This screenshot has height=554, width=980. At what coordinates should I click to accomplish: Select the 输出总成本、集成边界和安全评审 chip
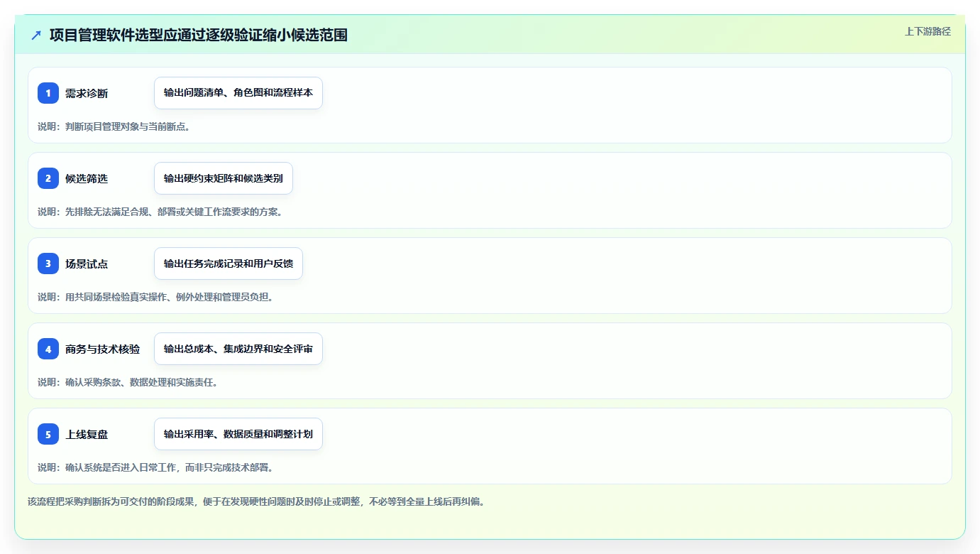[x=238, y=349]
